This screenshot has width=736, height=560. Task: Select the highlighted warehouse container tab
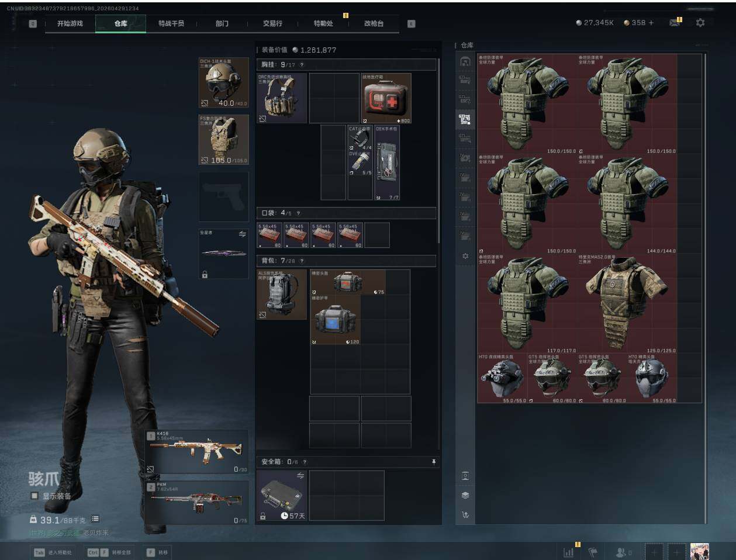(465, 119)
